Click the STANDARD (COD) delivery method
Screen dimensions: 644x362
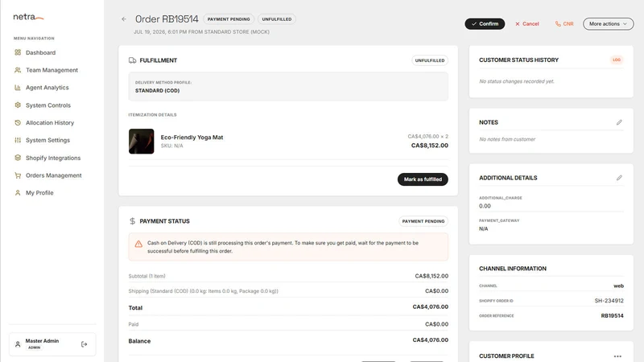(157, 91)
